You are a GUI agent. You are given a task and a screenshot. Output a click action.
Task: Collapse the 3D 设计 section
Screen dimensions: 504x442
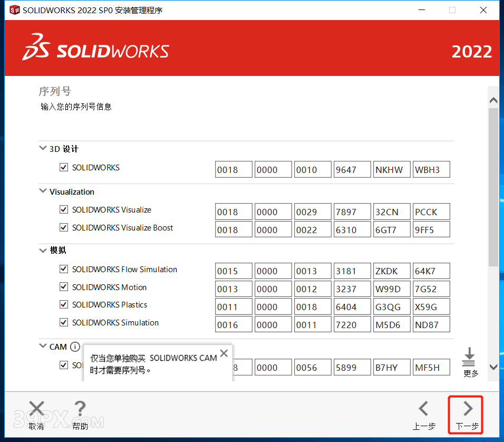pyautogui.click(x=43, y=149)
